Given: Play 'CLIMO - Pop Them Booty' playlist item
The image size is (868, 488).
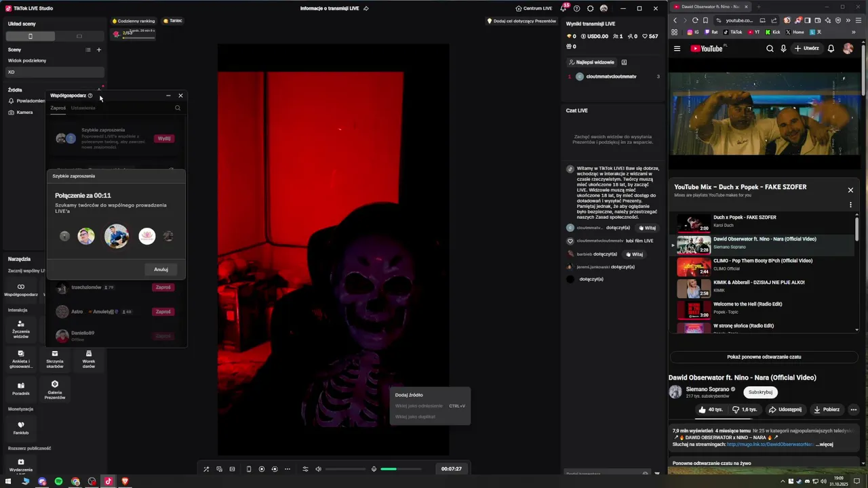Looking at the screenshot, I should [765, 266].
